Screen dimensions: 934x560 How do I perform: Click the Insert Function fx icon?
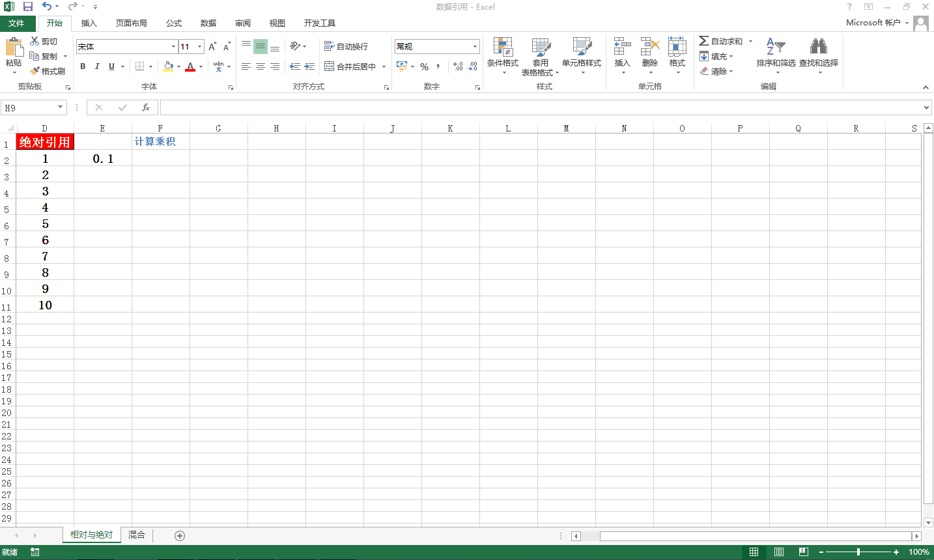(x=146, y=107)
